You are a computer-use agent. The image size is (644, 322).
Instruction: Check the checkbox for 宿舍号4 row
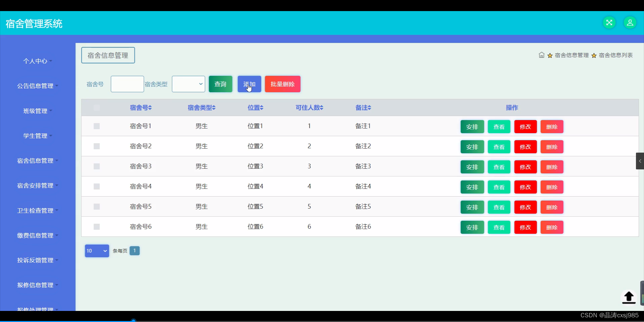(97, 186)
